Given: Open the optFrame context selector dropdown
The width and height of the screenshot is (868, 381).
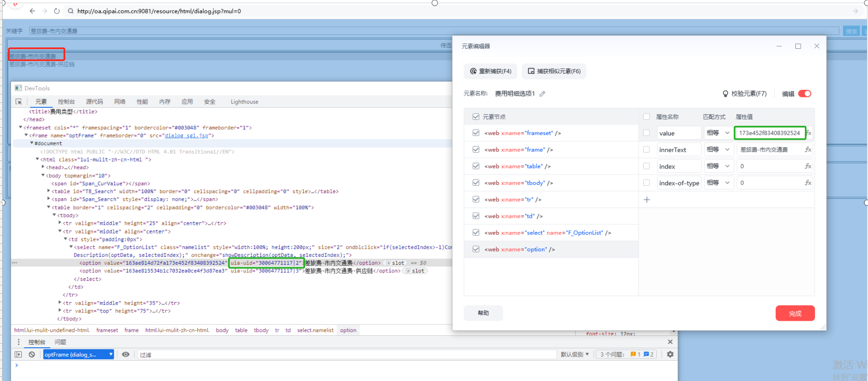Looking at the screenshot, I should click(78, 355).
